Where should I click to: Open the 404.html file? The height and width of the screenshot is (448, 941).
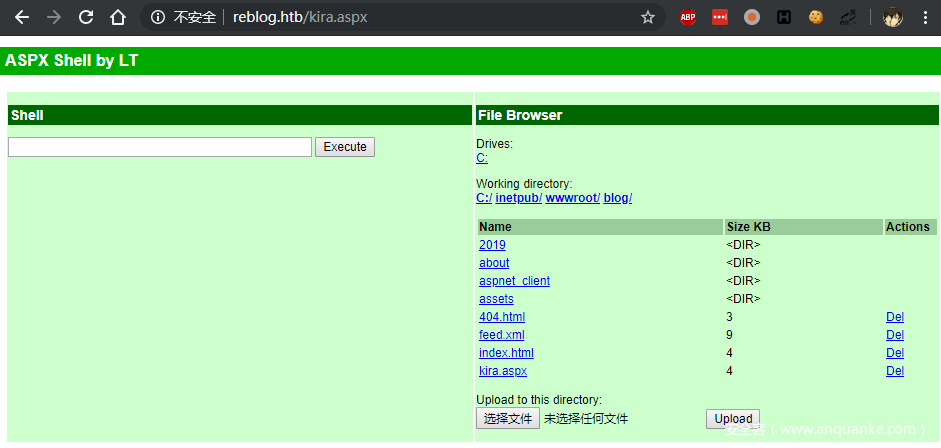click(x=502, y=317)
